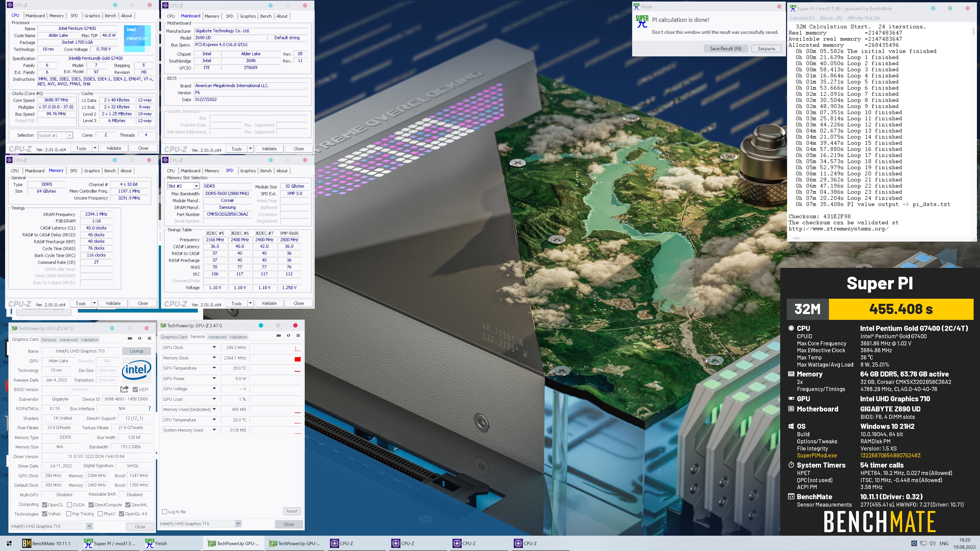980x551 pixels.
Task: Click refresh icon in GPU-Z Sensors window
Action: click(288, 335)
